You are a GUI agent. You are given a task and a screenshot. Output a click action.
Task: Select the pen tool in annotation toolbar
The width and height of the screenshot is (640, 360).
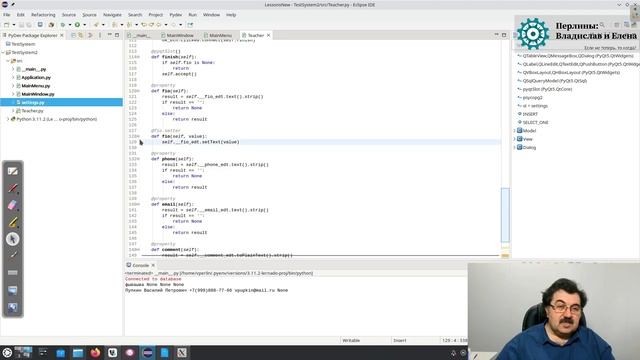coord(13,188)
